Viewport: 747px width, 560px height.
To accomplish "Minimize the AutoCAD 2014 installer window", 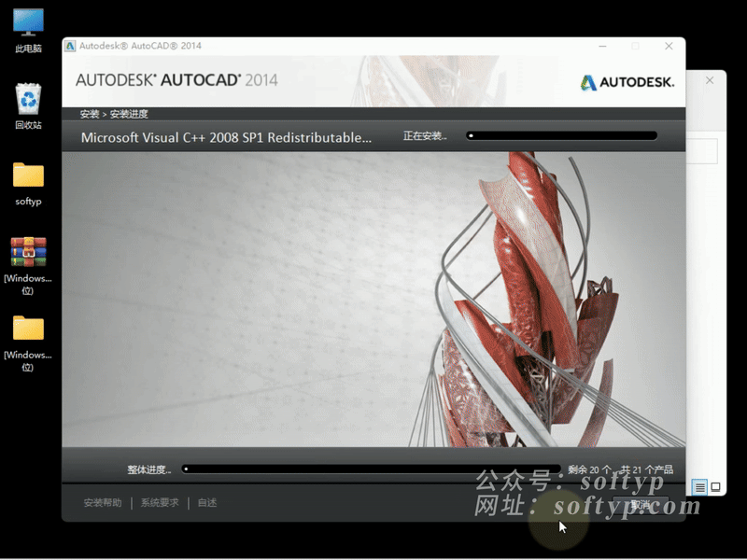I will 602,46.
